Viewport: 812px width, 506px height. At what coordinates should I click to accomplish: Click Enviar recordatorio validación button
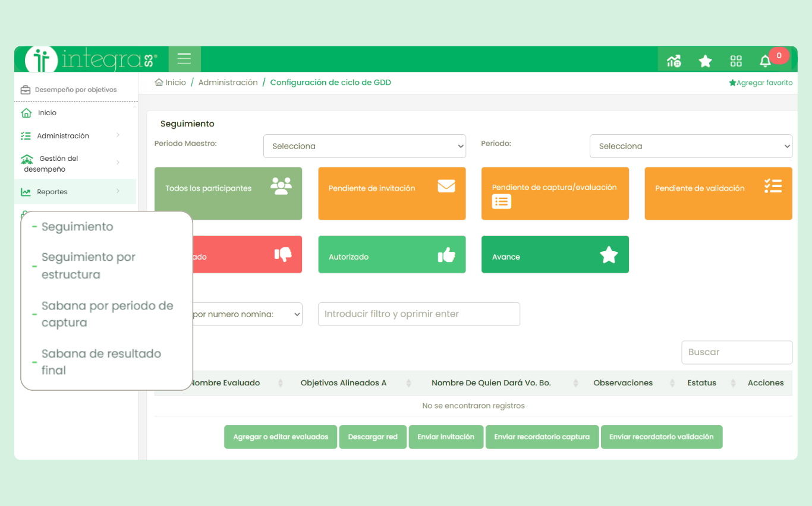(x=662, y=437)
